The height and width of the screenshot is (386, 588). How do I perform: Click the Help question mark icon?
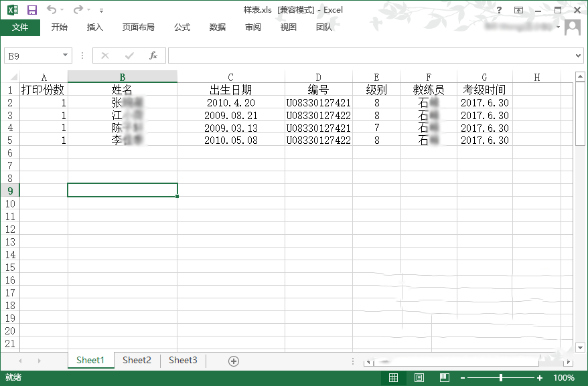coord(499,10)
